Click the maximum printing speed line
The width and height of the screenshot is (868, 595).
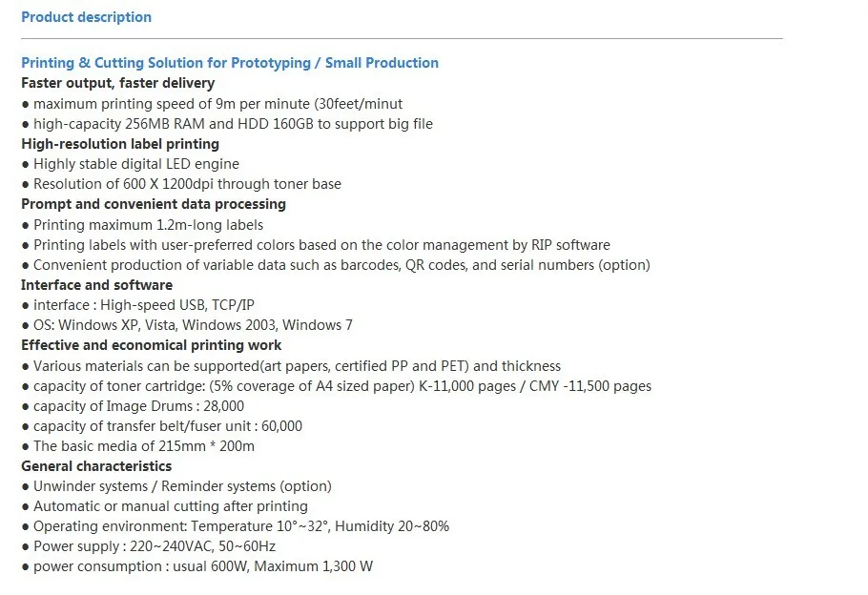[212, 104]
